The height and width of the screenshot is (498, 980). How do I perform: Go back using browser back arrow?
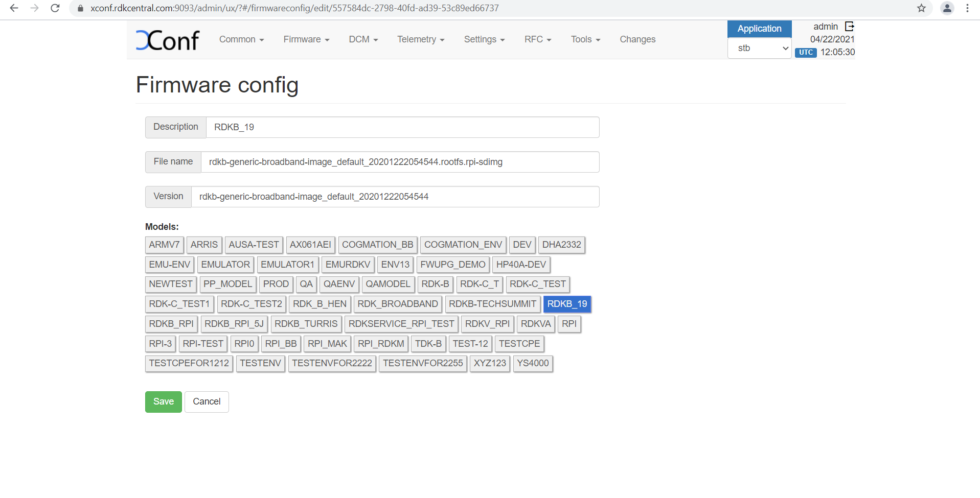point(14,8)
